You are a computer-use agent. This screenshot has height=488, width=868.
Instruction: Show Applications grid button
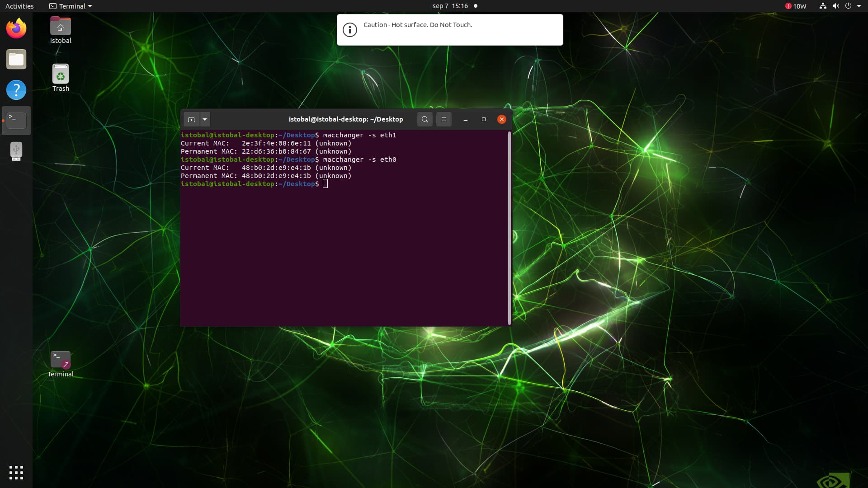16,472
